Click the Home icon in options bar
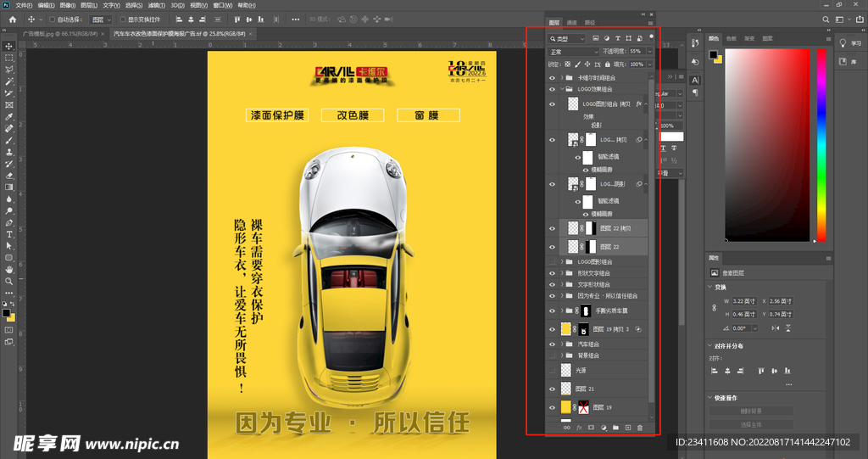This screenshot has height=459, width=868. pos(12,19)
